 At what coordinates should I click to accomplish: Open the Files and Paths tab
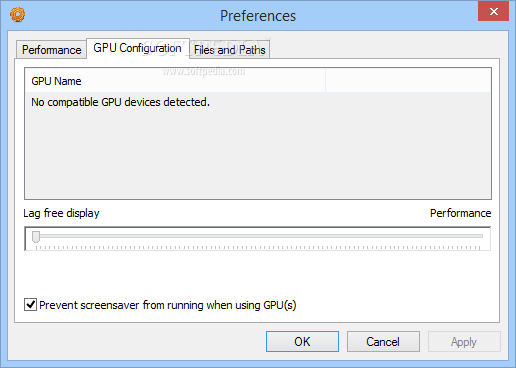click(230, 50)
